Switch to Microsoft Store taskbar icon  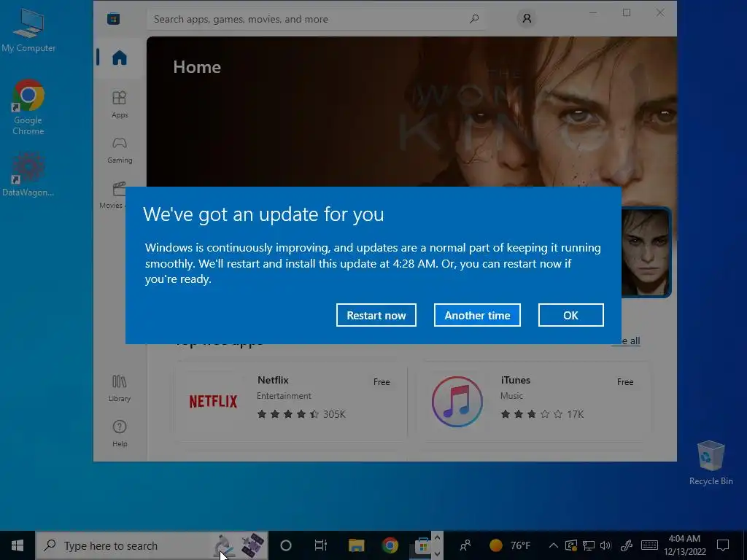(x=422, y=545)
